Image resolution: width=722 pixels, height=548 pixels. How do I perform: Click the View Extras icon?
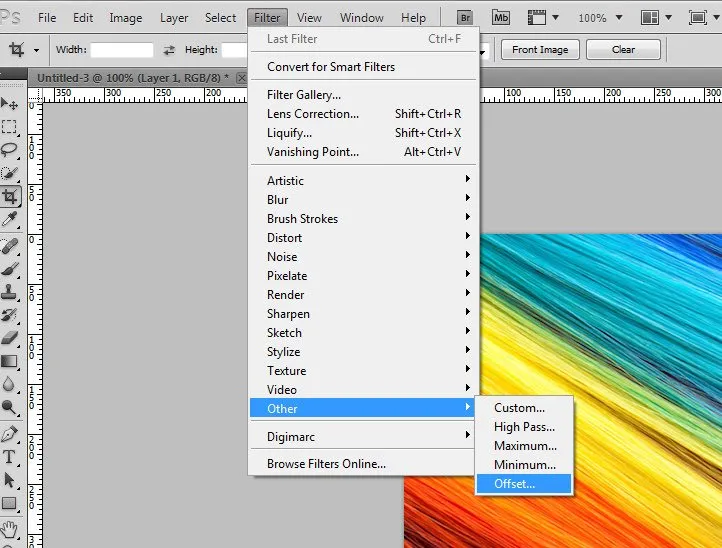coord(536,18)
